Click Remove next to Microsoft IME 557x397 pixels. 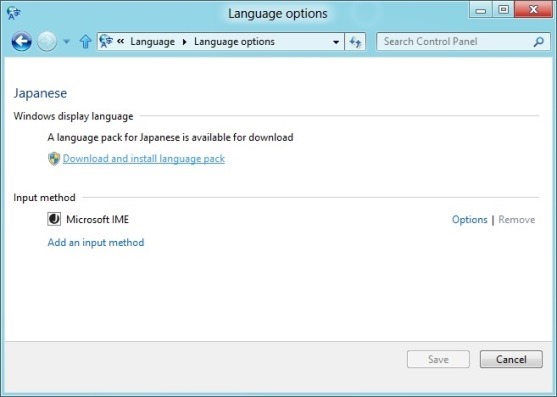[517, 219]
